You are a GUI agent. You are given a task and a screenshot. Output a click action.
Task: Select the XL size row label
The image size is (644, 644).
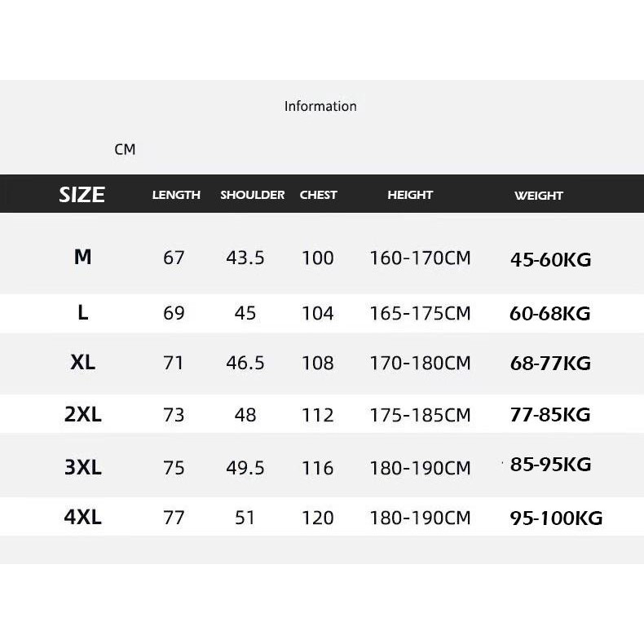tap(82, 362)
